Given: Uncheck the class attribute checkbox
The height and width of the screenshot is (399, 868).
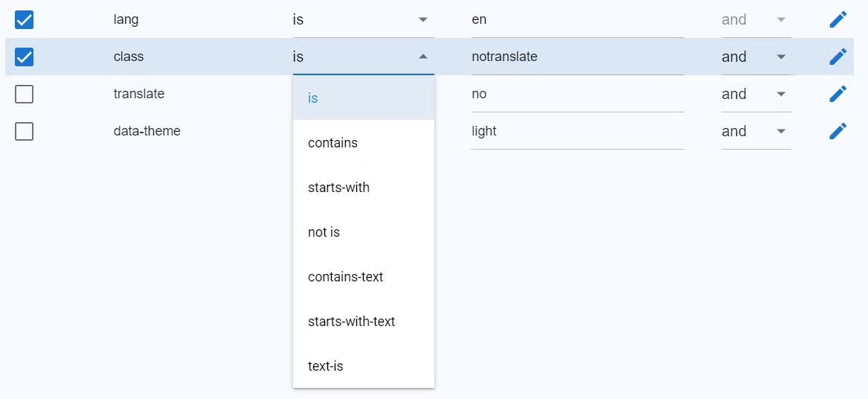Looking at the screenshot, I should [25, 57].
